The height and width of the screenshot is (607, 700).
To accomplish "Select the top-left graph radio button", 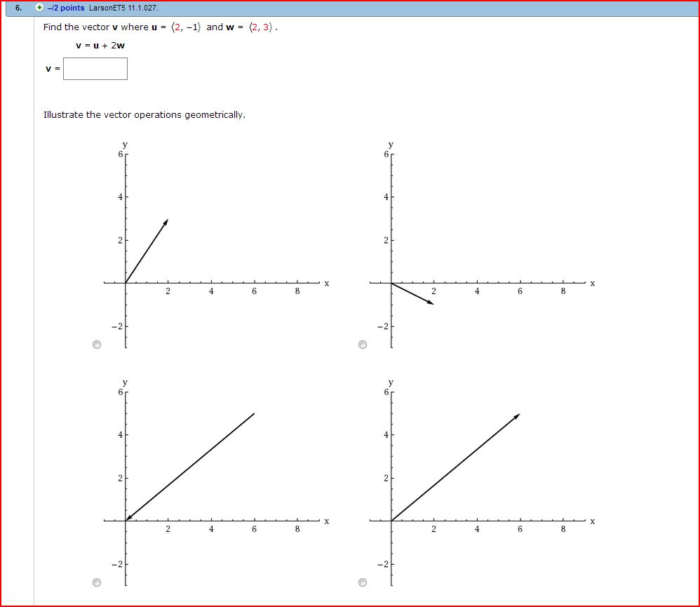I will click(x=97, y=345).
